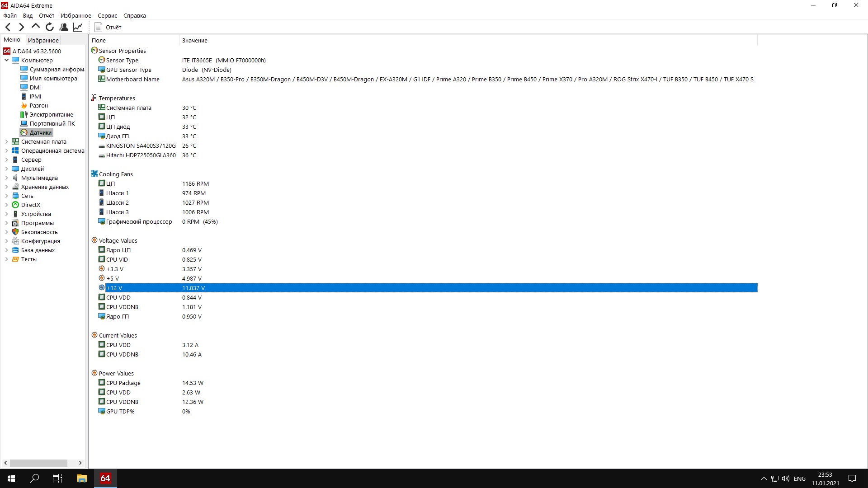Image resolution: width=868 pixels, height=488 pixels.
Task: Click the Устройства devices icon in tree
Action: (x=15, y=214)
